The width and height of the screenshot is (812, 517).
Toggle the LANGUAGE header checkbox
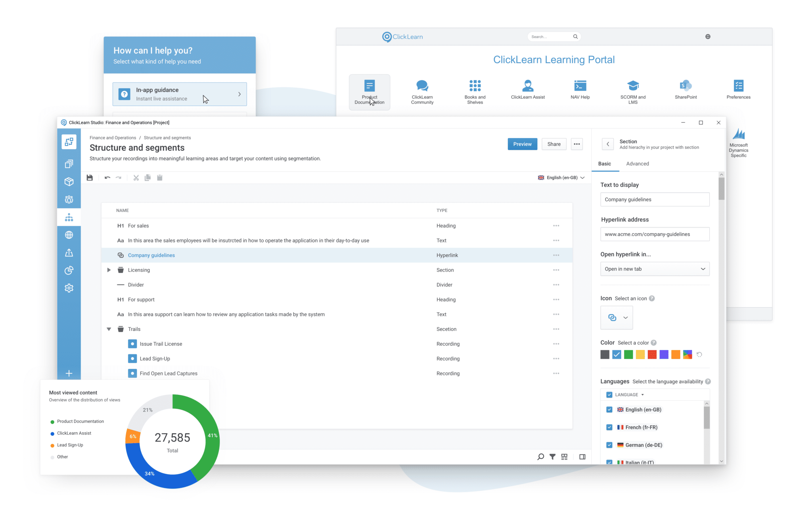[x=609, y=394]
